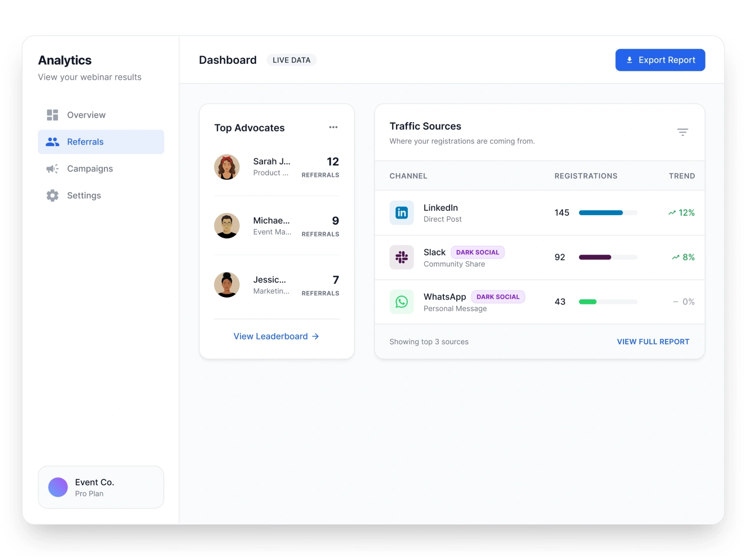
Task: Click the DARK SOCIAL badge on Slack
Action: coord(477,252)
